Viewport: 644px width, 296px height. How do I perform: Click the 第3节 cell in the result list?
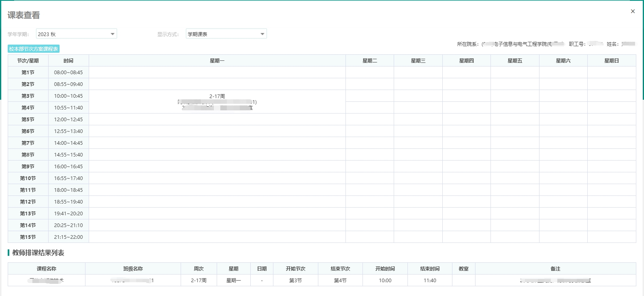pyautogui.click(x=296, y=280)
